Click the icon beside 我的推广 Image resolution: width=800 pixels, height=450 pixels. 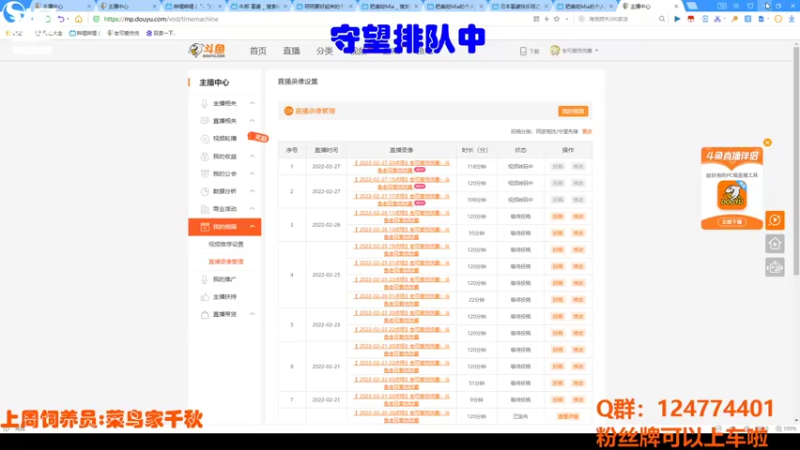click(204, 280)
